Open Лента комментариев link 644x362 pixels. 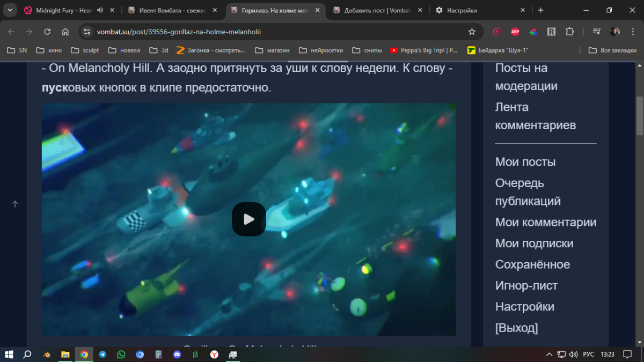click(535, 116)
